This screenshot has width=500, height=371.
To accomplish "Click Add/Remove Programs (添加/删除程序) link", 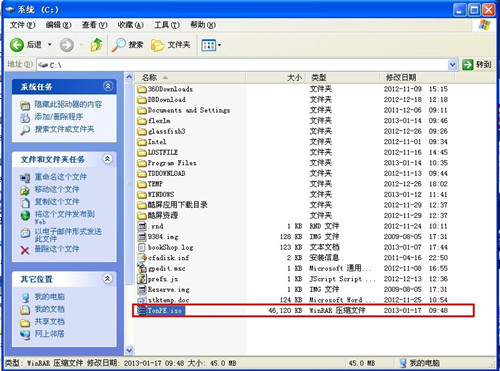I will pos(59,117).
